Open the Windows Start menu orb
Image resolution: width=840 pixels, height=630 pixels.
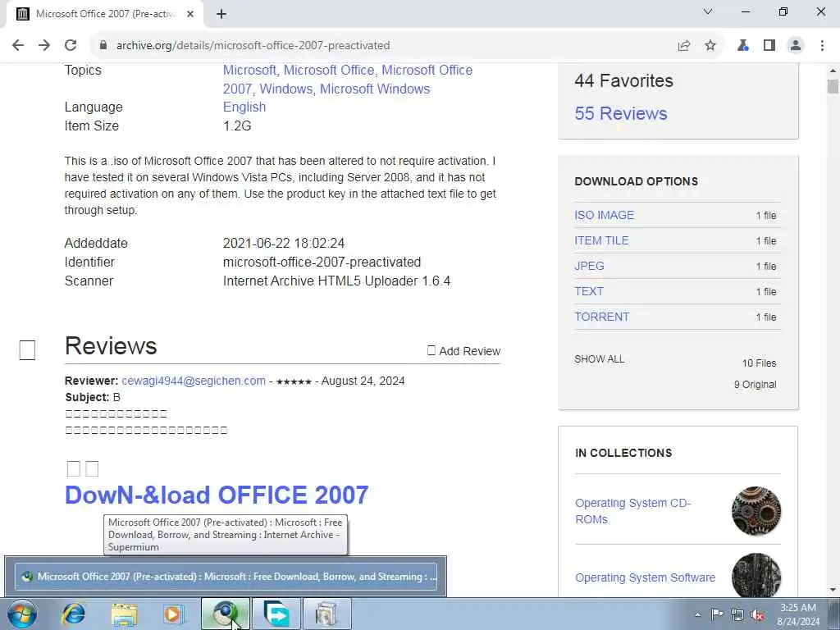22,614
